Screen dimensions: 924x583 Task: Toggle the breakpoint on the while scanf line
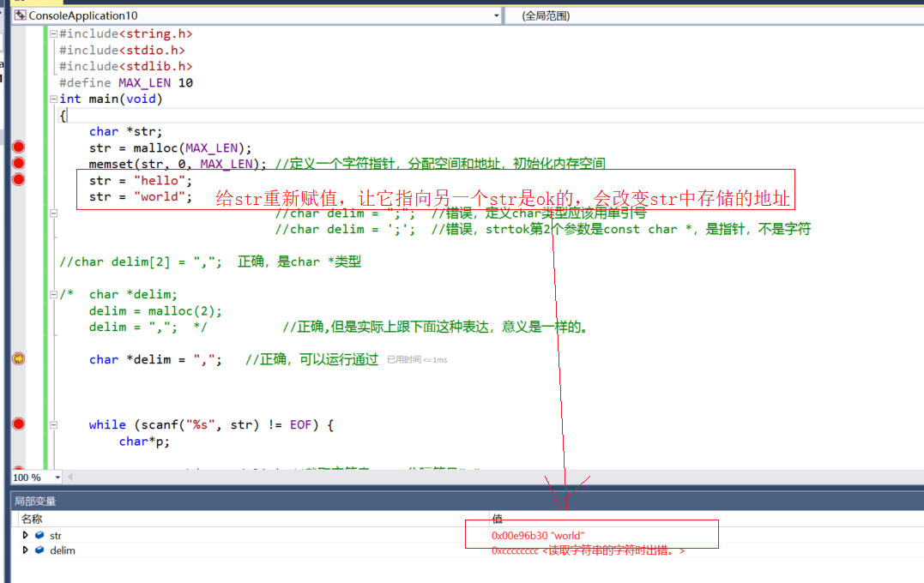[18, 424]
